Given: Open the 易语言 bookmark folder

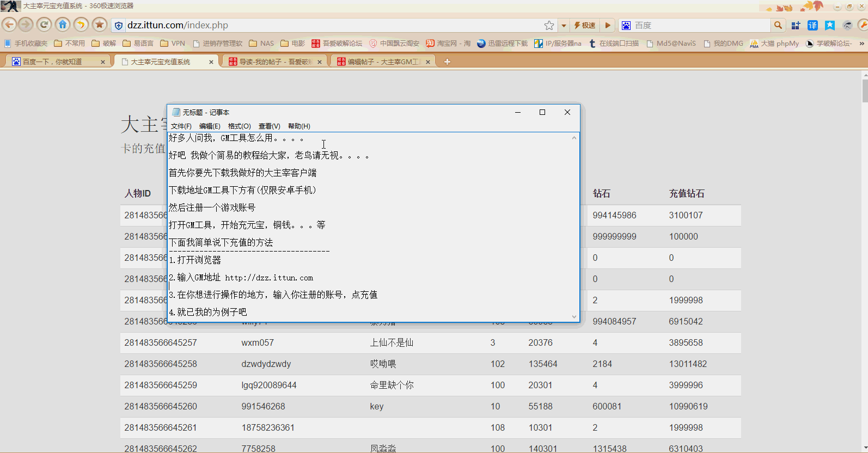Looking at the screenshot, I should (138, 44).
